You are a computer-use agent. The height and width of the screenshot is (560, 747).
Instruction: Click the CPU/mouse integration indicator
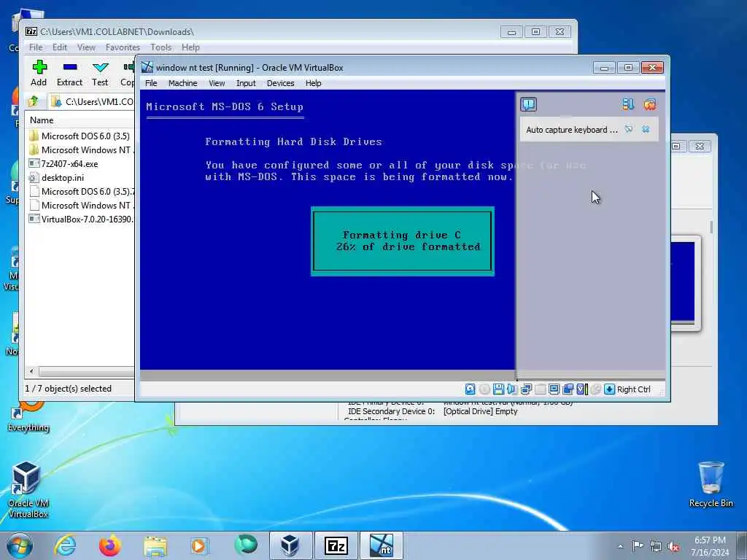pos(595,389)
